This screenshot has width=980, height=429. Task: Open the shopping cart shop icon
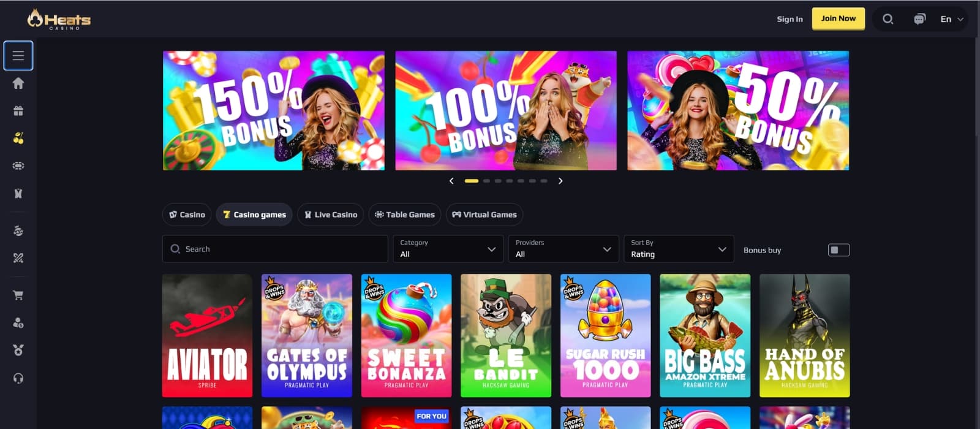pos(18,295)
